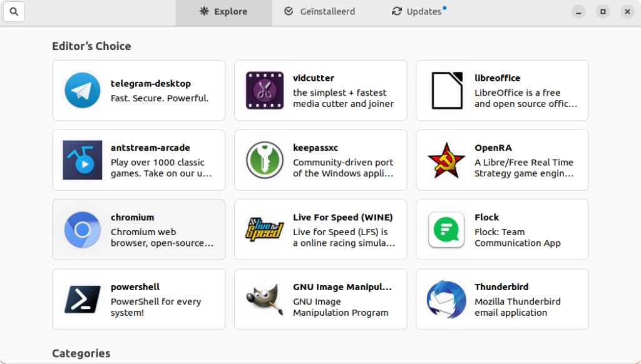This screenshot has width=641, height=364.
Task: Click the Editor's Choice heading
Action: (91, 46)
